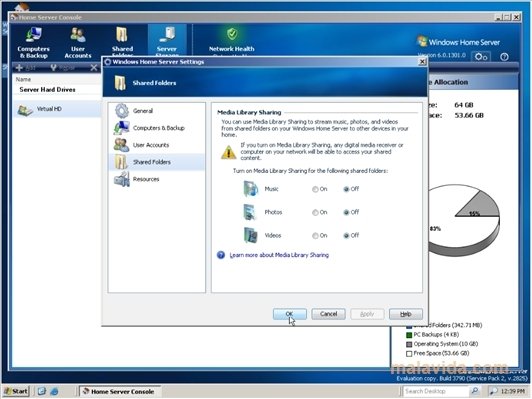Click the Music folder icon
532x399 pixels.
pyautogui.click(x=251, y=189)
